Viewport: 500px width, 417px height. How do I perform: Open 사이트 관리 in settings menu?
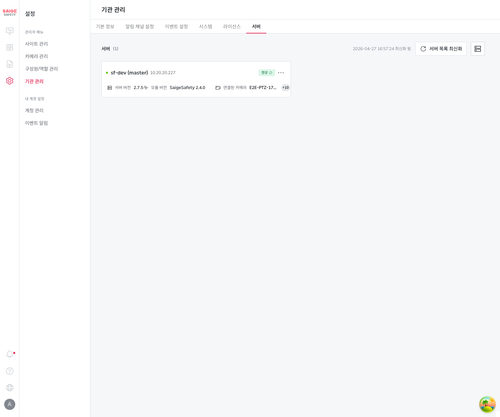37,44
